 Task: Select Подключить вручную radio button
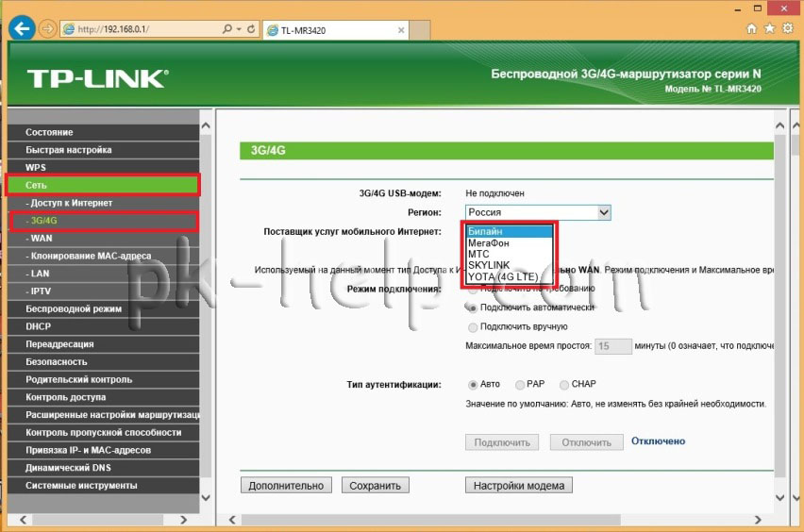pos(473,327)
